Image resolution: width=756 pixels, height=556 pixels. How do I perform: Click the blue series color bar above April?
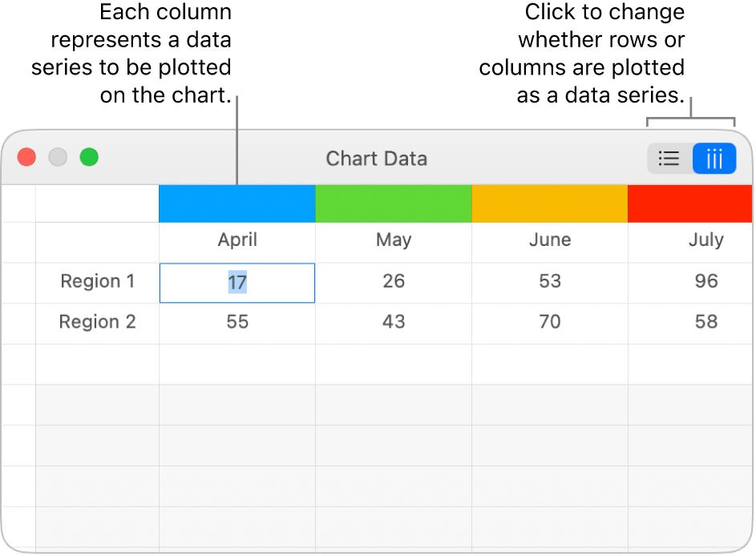[237, 203]
